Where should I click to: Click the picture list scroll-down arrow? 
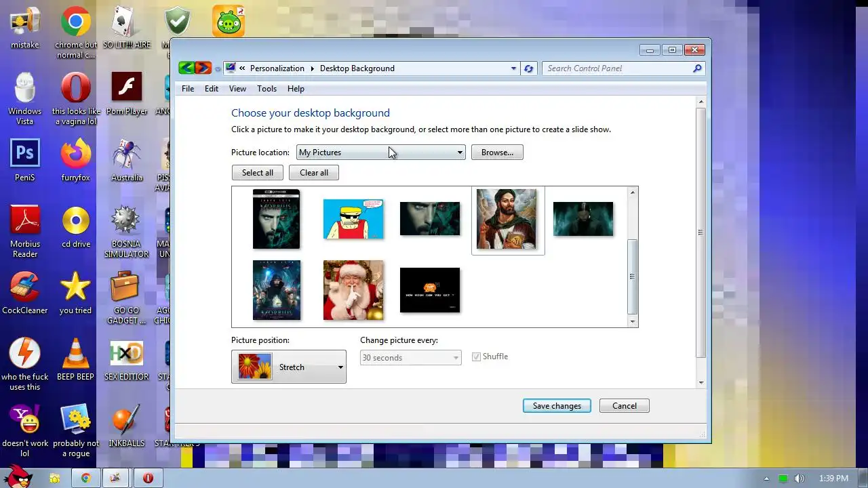[633, 322]
